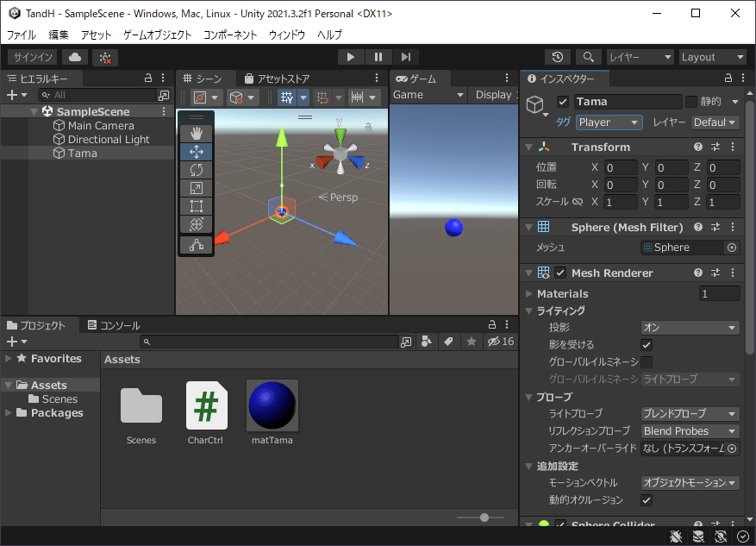The height and width of the screenshot is (546, 756).
Task: Search project by label icon
Action: pyautogui.click(x=449, y=342)
